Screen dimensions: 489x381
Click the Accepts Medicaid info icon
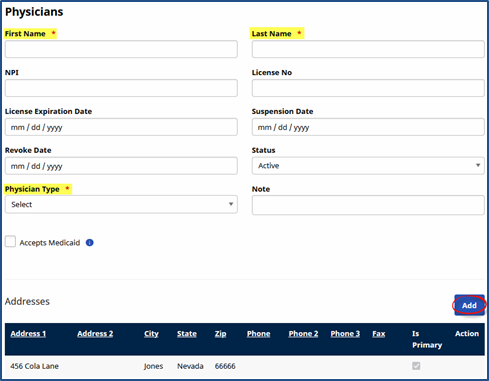pos(90,243)
